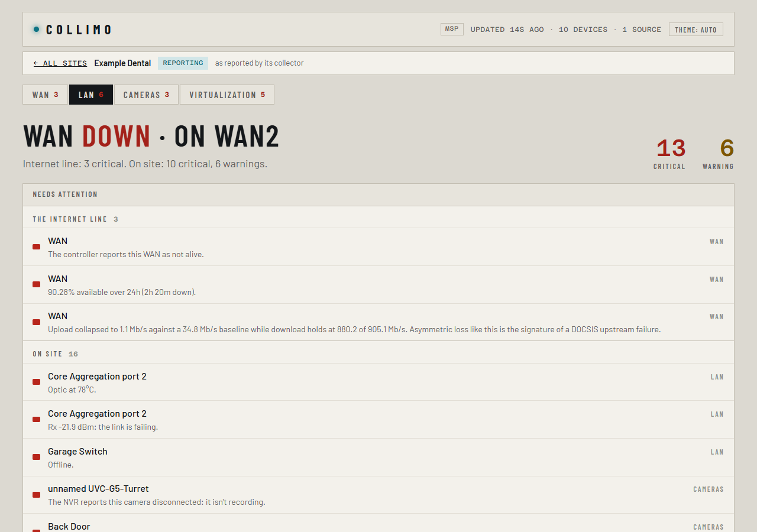Select the unnamed UVC-G5-Turret title

tap(98, 489)
